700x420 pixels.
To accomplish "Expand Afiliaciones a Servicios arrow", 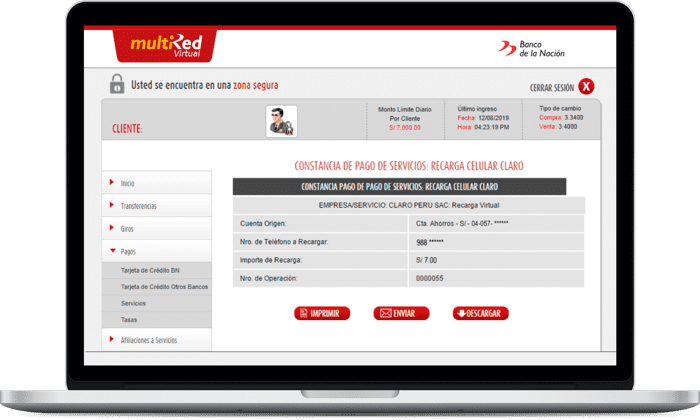I will [x=112, y=339].
